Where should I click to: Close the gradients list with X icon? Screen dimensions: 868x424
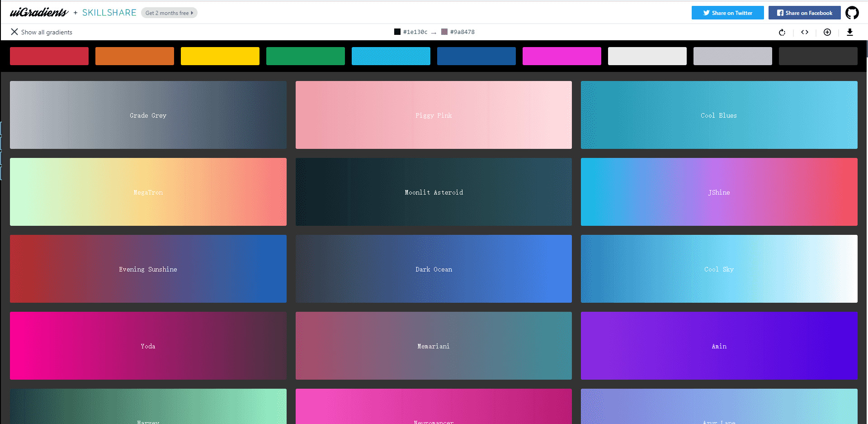pos(14,32)
